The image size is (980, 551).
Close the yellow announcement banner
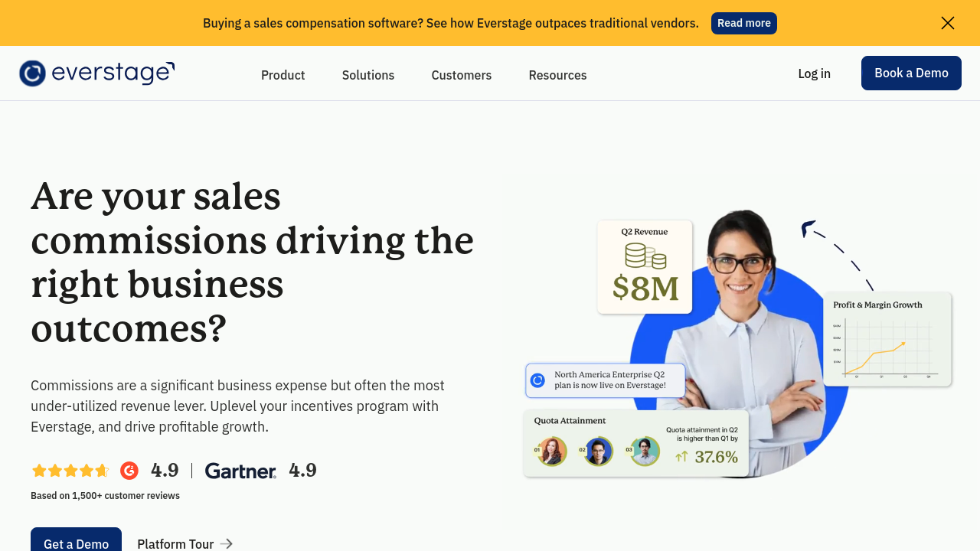tap(947, 23)
